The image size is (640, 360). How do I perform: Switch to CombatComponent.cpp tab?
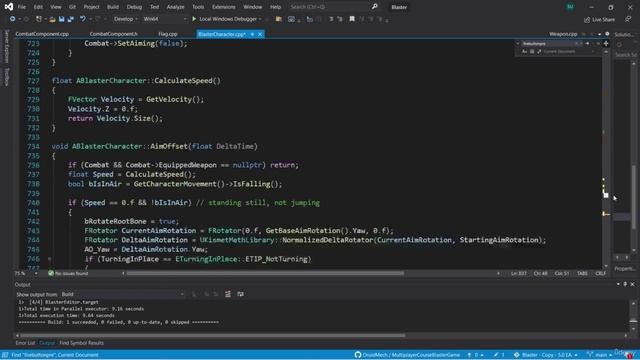click(42, 34)
